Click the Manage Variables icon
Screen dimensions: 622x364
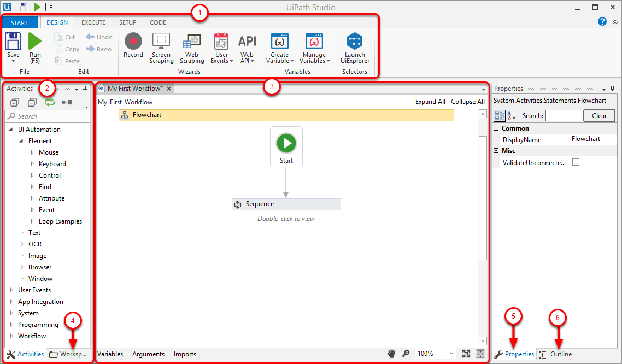[314, 41]
